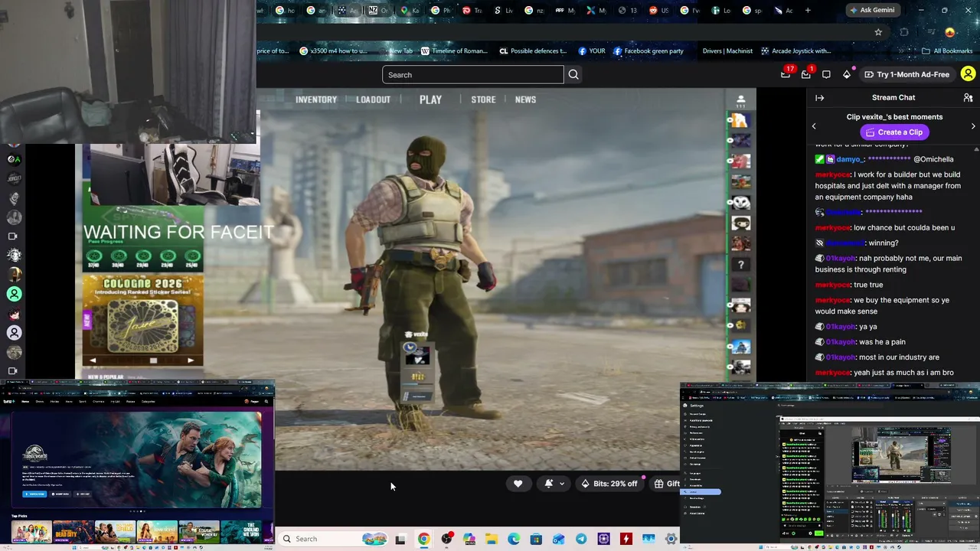The width and height of the screenshot is (980, 551).
Task: Click the Twitch search magnifier button
Action: pyautogui.click(x=573, y=75)
